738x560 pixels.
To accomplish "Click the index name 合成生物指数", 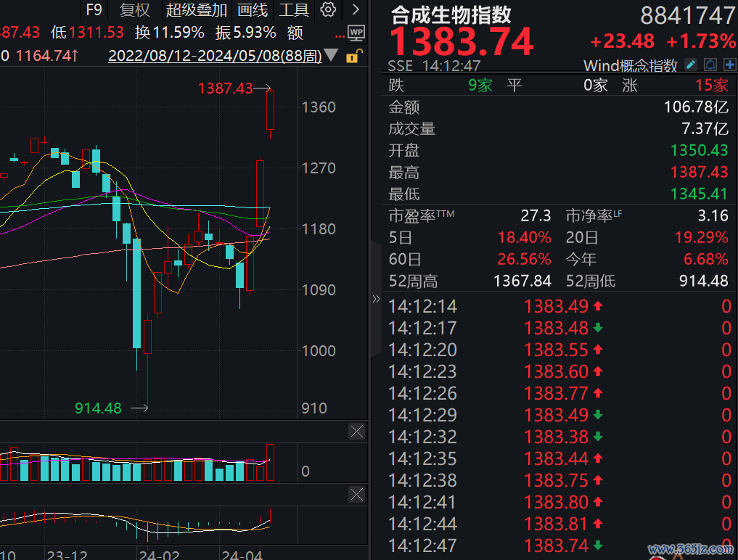I will pos(451,15).
